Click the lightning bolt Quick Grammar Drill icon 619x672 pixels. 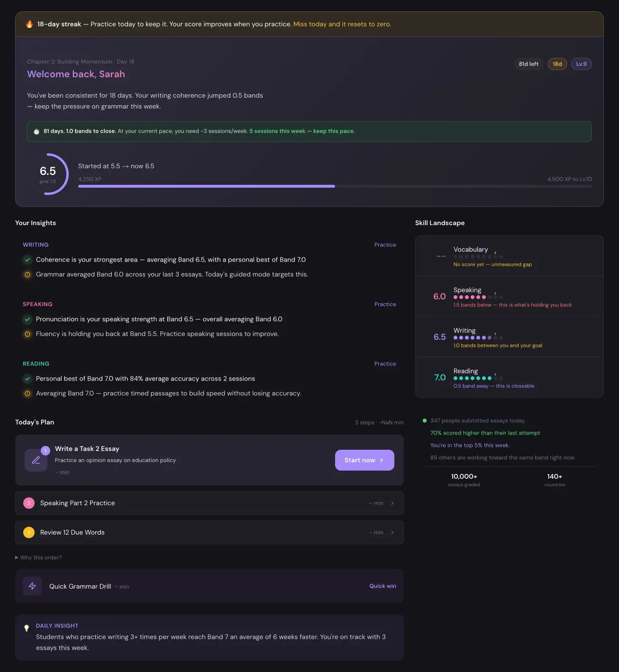(x=32, y=586)
